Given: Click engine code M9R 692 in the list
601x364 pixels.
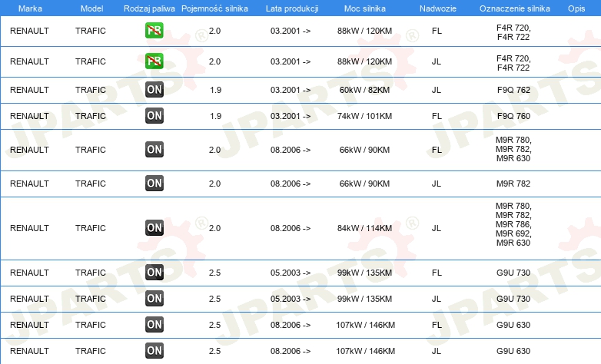Looking at the screenshot, I should [513, 233].
